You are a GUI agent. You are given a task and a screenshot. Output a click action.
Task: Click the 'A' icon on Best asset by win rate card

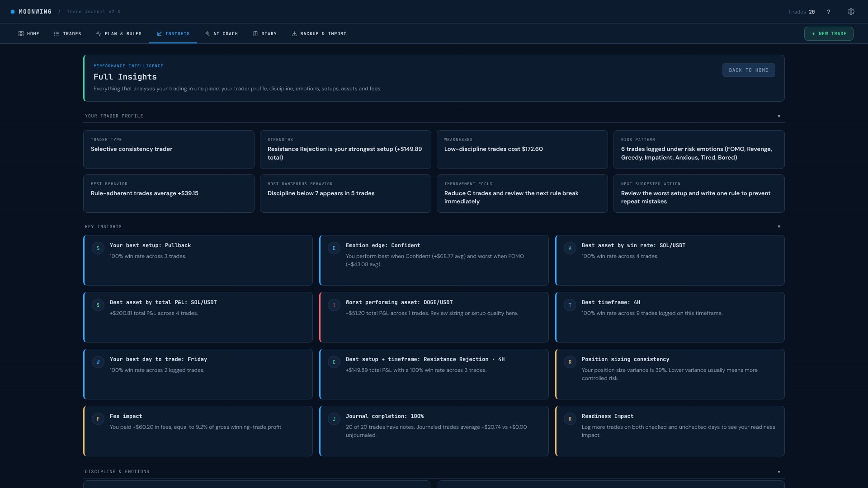coord(570,248)
